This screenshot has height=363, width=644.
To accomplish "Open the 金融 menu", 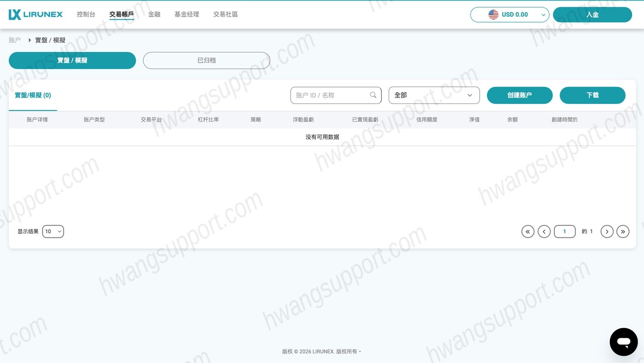I will [x=154, y=14].
